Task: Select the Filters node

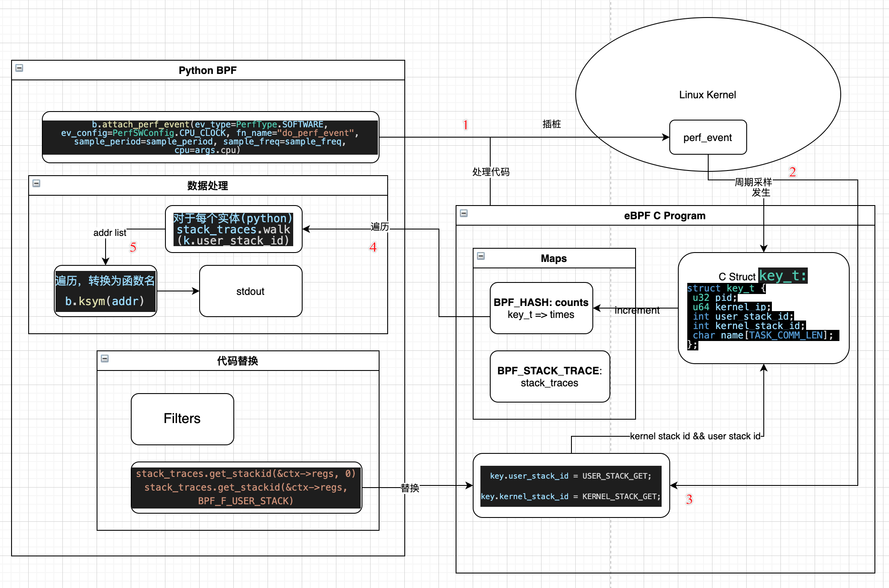Action: click(x=183, y=419)
